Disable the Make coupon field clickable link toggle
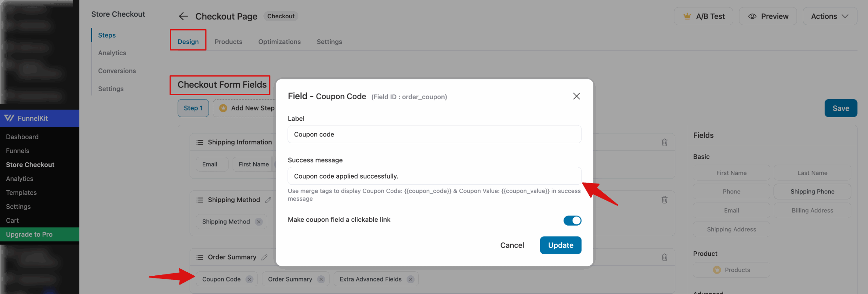This screenshot has width=868, height=294. (x=572, y=220)
